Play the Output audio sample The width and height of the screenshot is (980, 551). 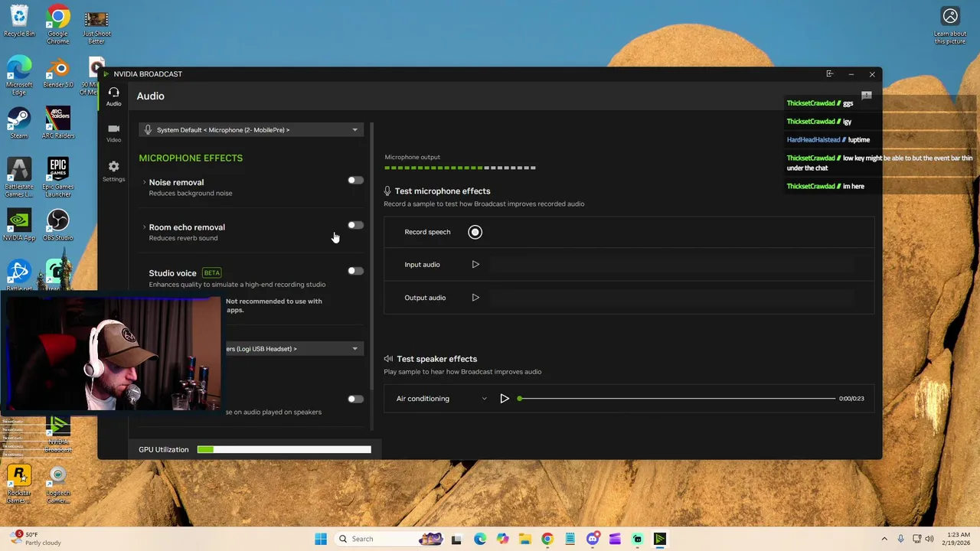(475, 298)
